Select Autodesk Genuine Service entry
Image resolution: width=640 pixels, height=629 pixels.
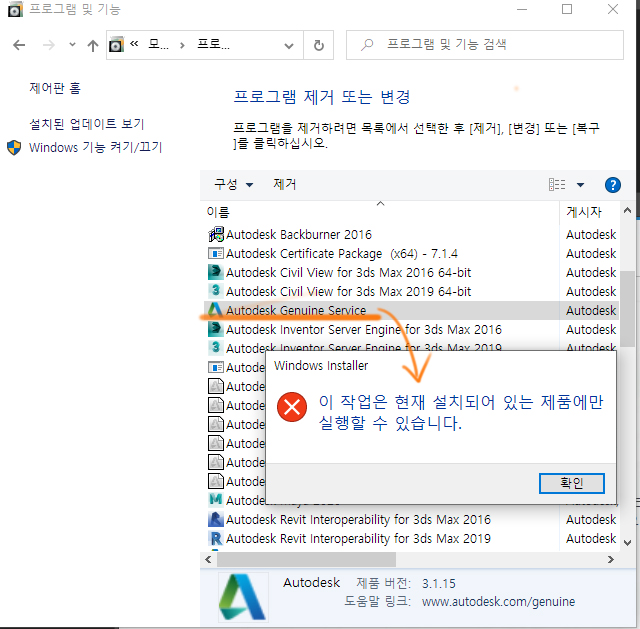[411, 310]
